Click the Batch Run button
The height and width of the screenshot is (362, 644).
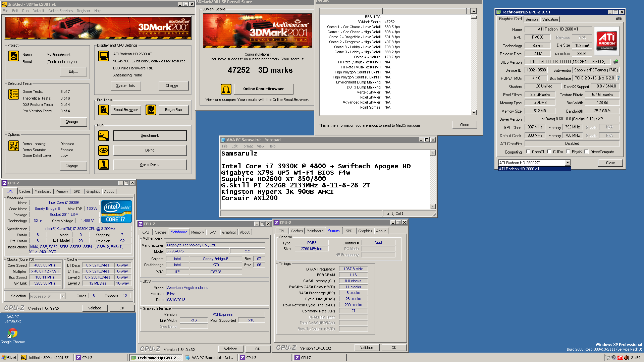point(173,110)
